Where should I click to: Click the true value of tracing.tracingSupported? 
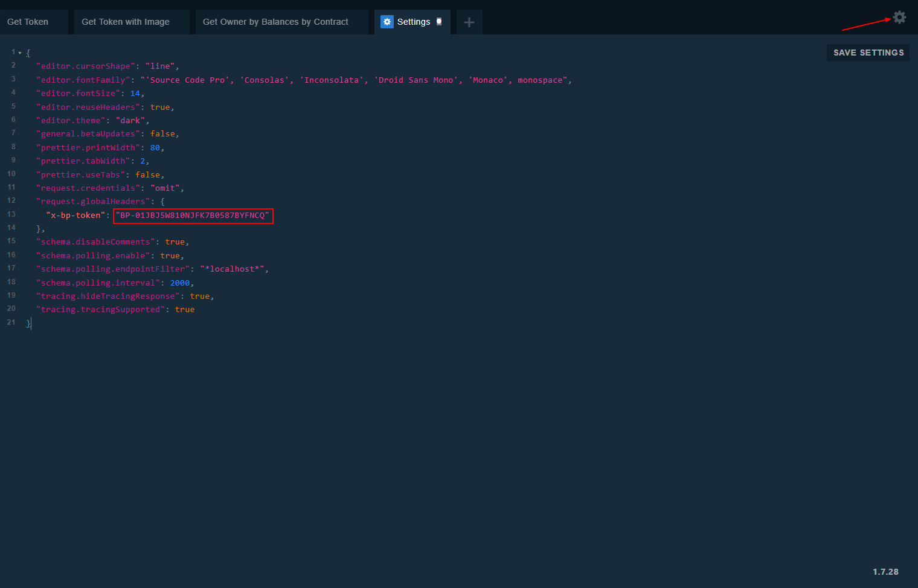point(185,310)
